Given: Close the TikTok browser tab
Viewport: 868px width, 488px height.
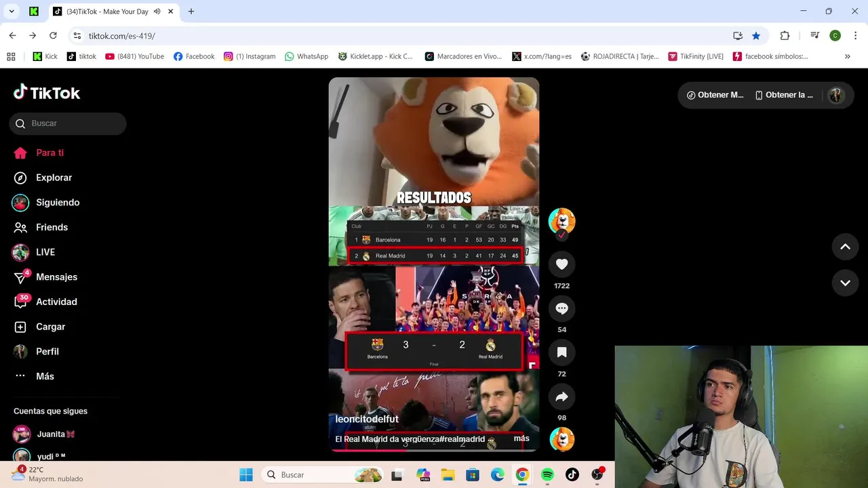Looking at the screenshot, I should [171, 12].
